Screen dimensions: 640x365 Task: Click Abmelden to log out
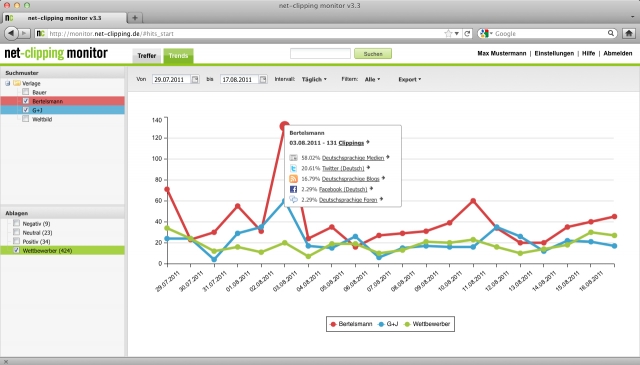[618, 53]
